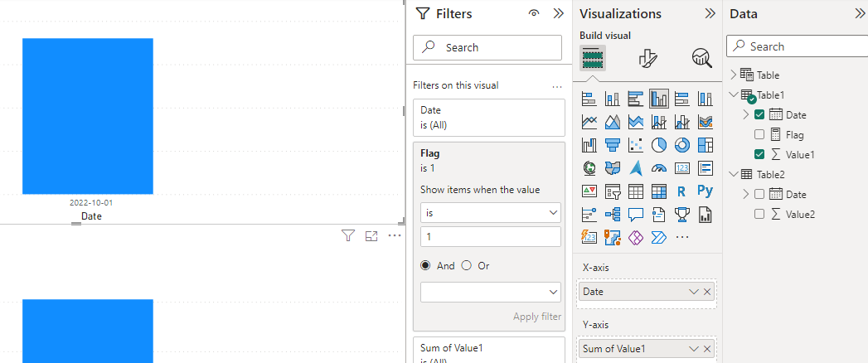Insert the Key influencers visual
The height and width of the screenshot is (363, 868).
tap(589, 214)
